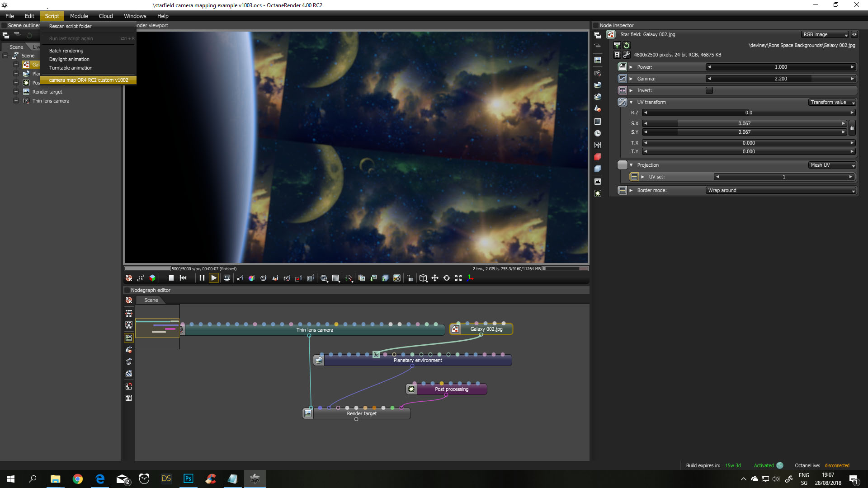Select the Post processing node in nodegraph
The image size is (868, 488).
click(452, 389)
